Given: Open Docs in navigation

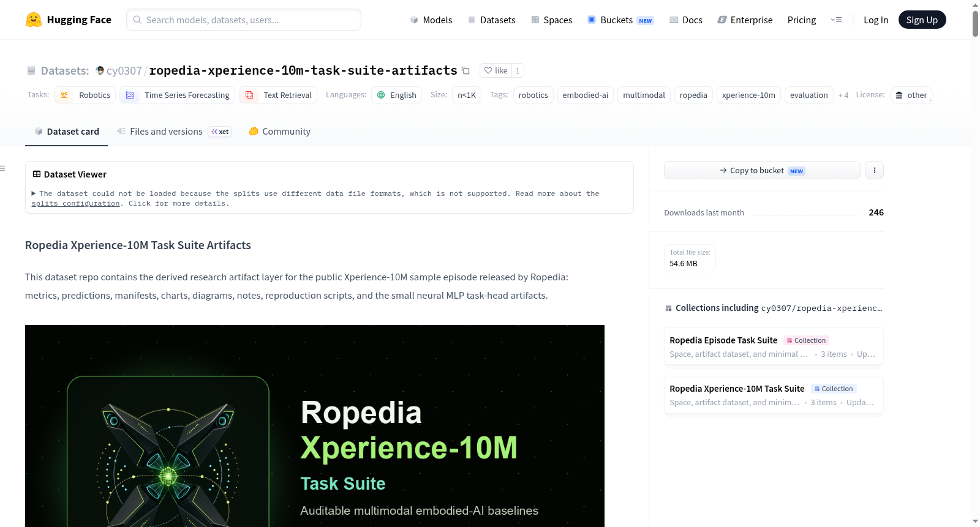Looking at the screenshot, I should (x=686, y=20).
